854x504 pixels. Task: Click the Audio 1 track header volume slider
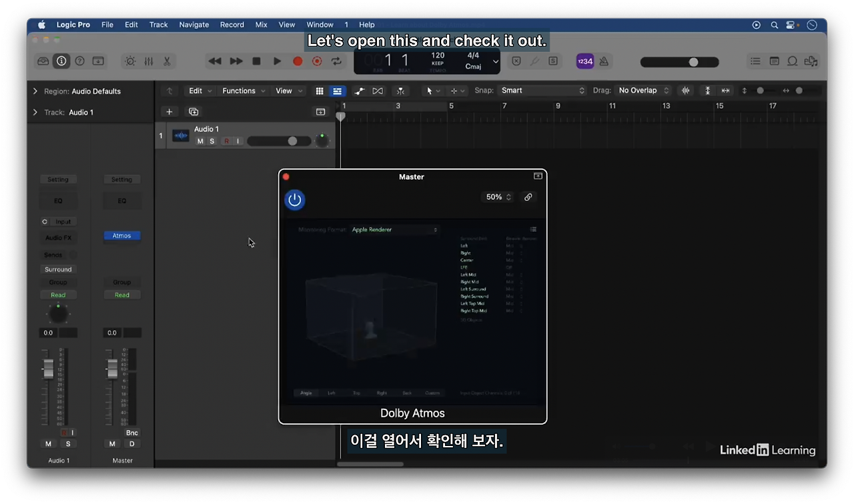pyautogui.click(x=279, y=141)
